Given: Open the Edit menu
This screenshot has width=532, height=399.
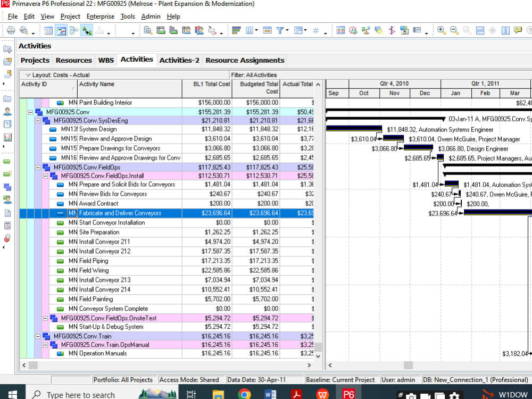Looking at the screenshot, I should tap(29, 16).
